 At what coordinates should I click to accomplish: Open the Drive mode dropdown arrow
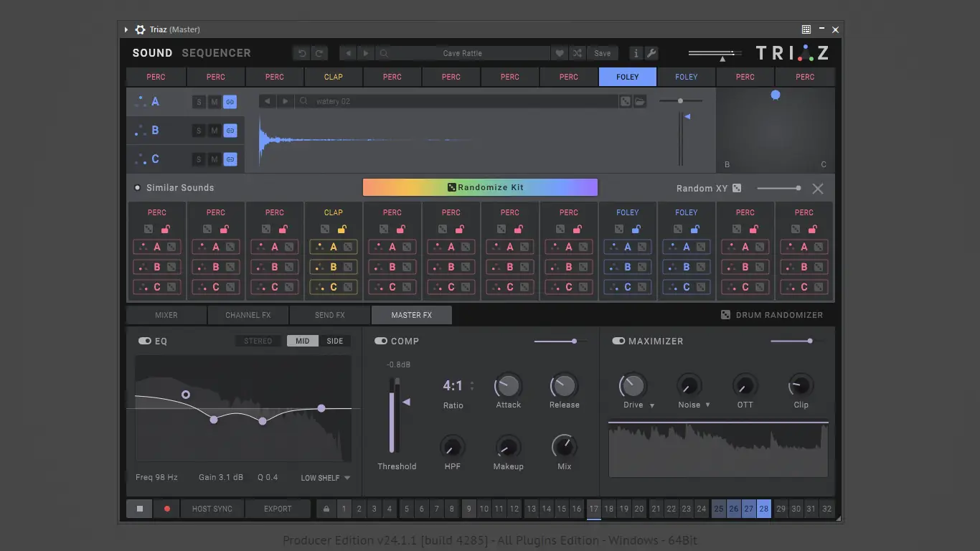(652, 405)
